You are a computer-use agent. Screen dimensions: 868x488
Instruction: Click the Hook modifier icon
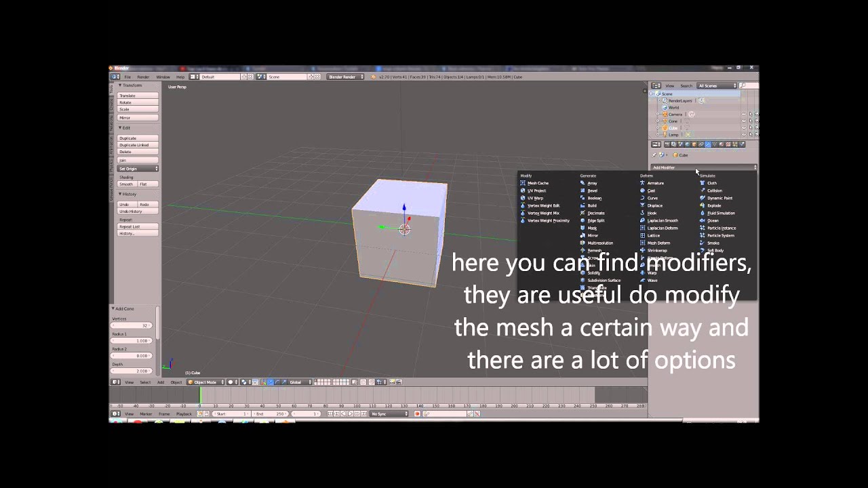643,213
